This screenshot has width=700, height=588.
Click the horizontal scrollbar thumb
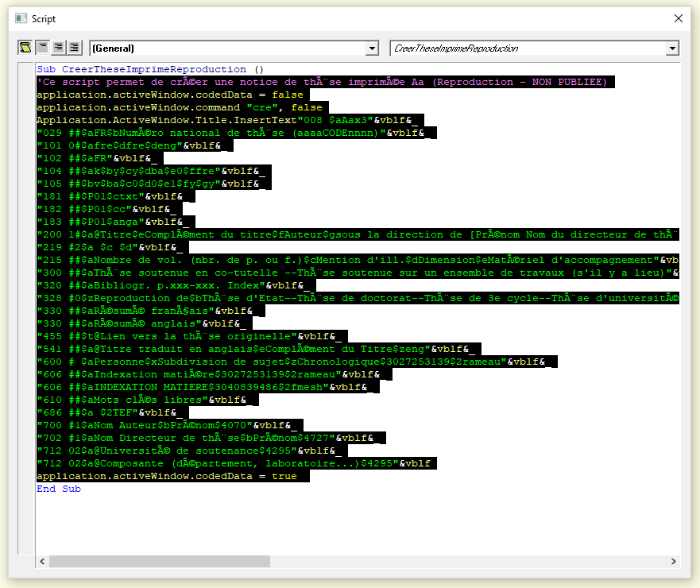(160, 561)
